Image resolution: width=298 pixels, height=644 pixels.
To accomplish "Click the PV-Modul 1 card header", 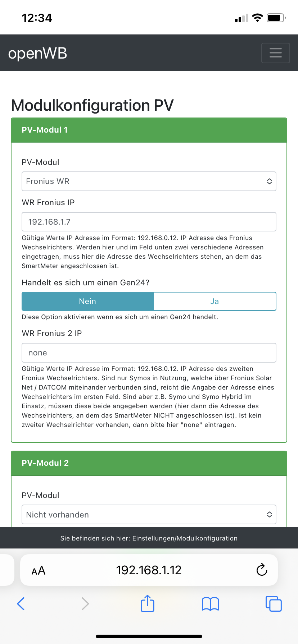I will point(149,130).
